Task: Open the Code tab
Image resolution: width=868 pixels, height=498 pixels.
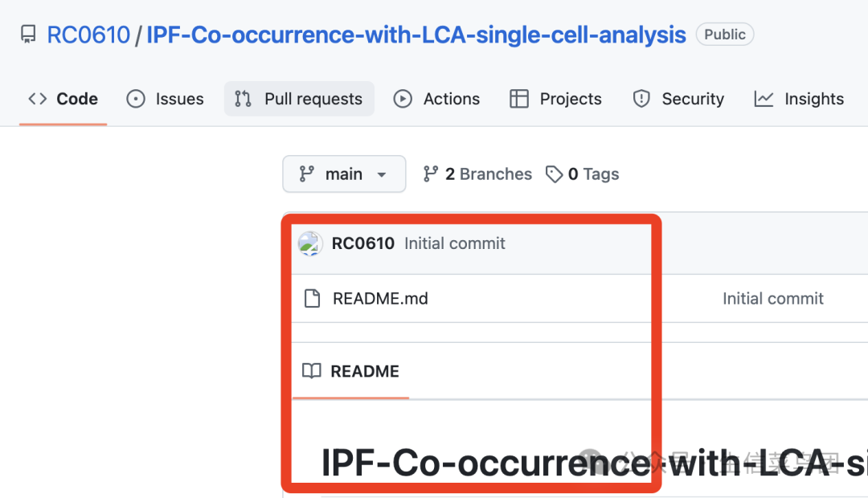Action: point(63,99)
